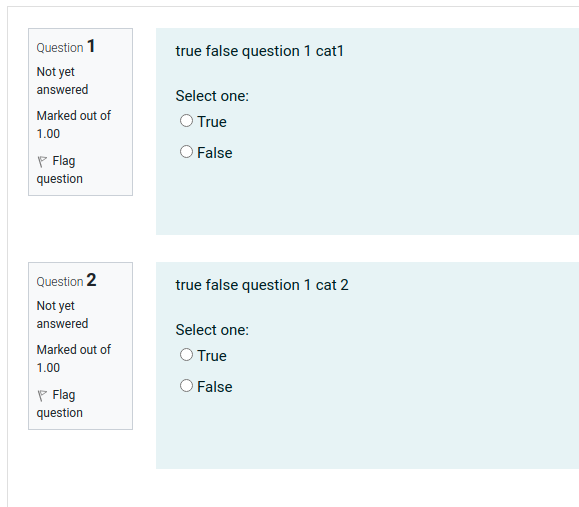Click the 'Question 1' heading in the info box

tap(66, 47)
